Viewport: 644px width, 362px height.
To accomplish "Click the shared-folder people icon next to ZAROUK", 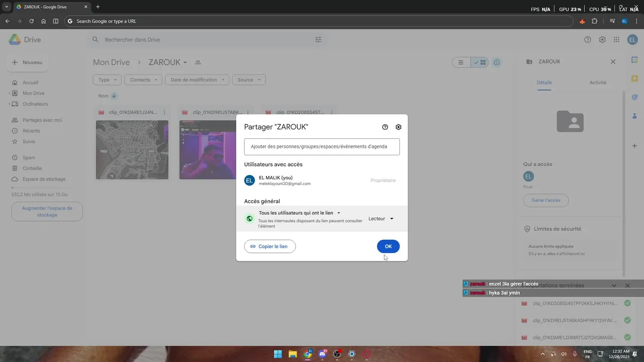I will click(x=198, y=62).
